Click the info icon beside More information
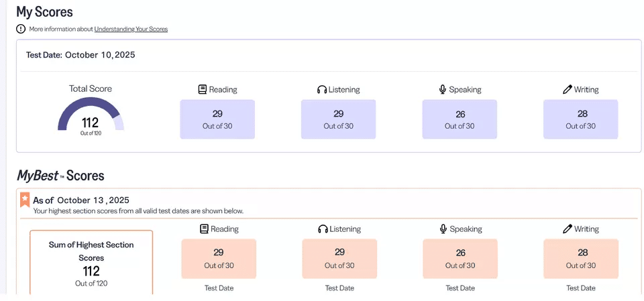The height and width of the screenshot is (301, 644). 21,29
